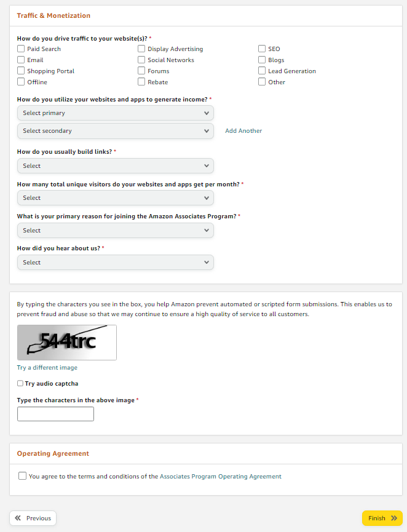This screenshot has height=532, width=407.
Task: Agree to the Operating Agreement terms
Action: tap(22, 475)
